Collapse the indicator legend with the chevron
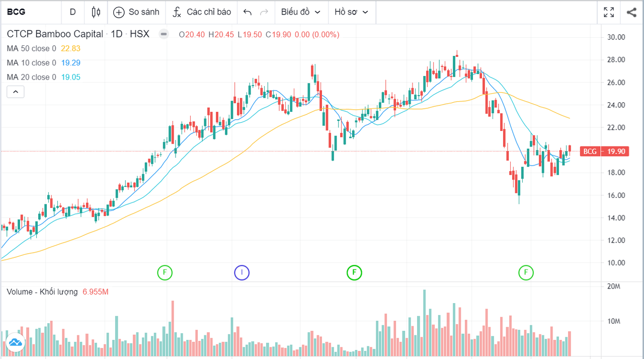The image size is (644, 359). click(x=16, y=92)
